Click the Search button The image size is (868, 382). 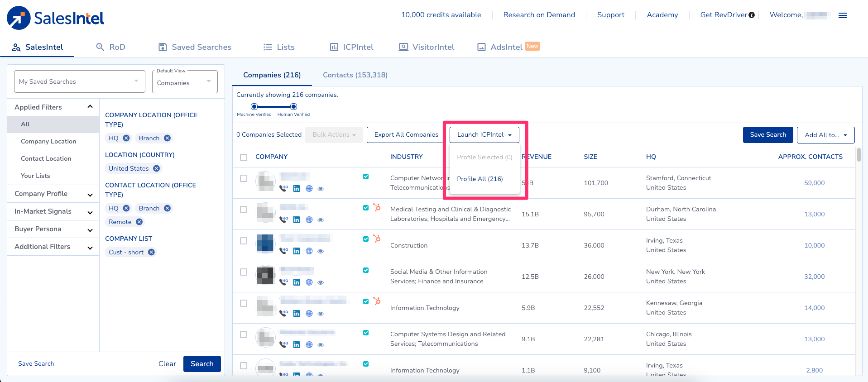(202, 364)
